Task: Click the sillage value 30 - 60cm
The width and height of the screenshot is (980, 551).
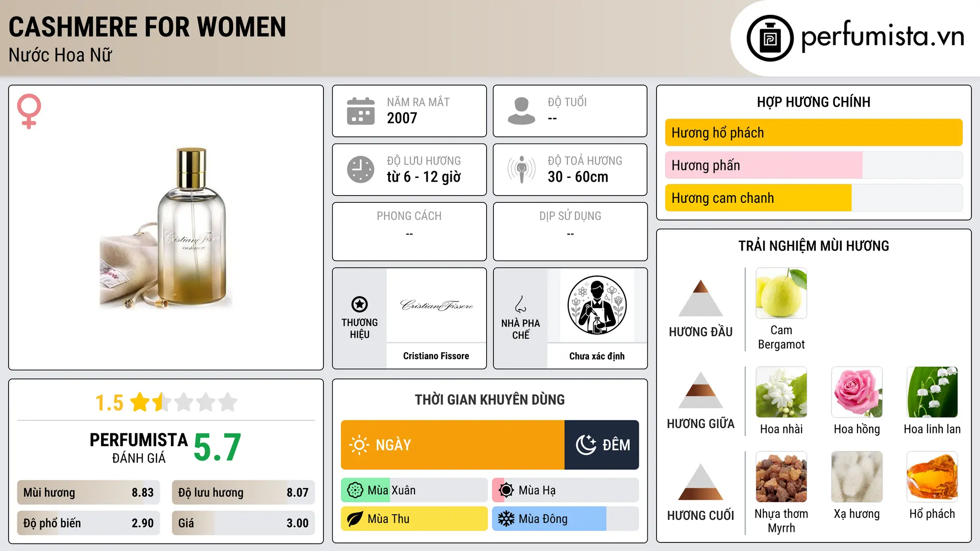Action: coord(578,177)
